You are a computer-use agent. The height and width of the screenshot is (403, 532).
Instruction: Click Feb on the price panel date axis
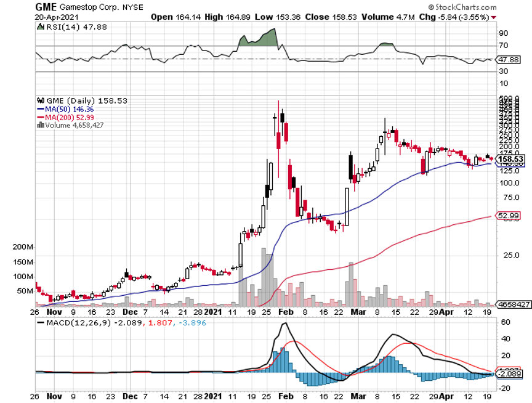(286, 312)
